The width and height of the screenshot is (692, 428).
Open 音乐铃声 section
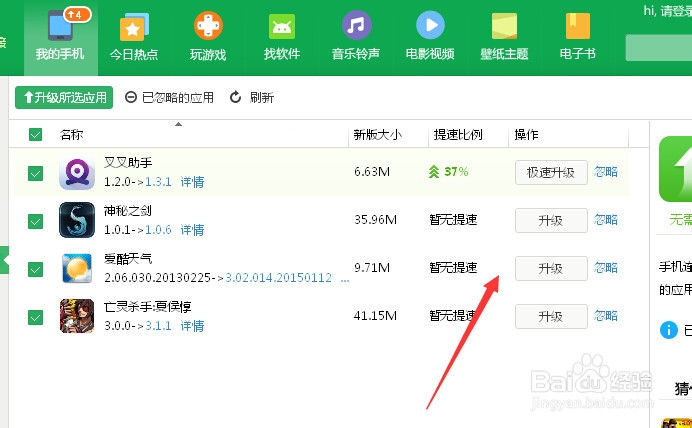[356, 37]
